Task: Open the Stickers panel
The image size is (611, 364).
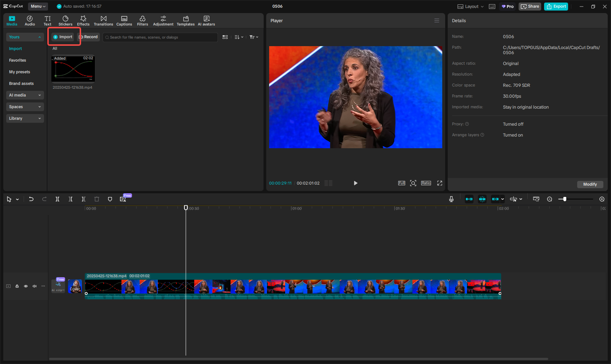Action: click(65, 21)
